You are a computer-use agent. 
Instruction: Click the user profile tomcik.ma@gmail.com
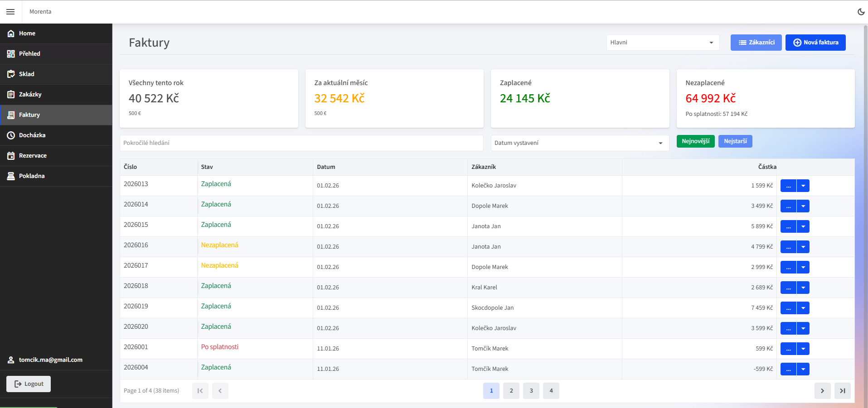(x=50, y=360)
